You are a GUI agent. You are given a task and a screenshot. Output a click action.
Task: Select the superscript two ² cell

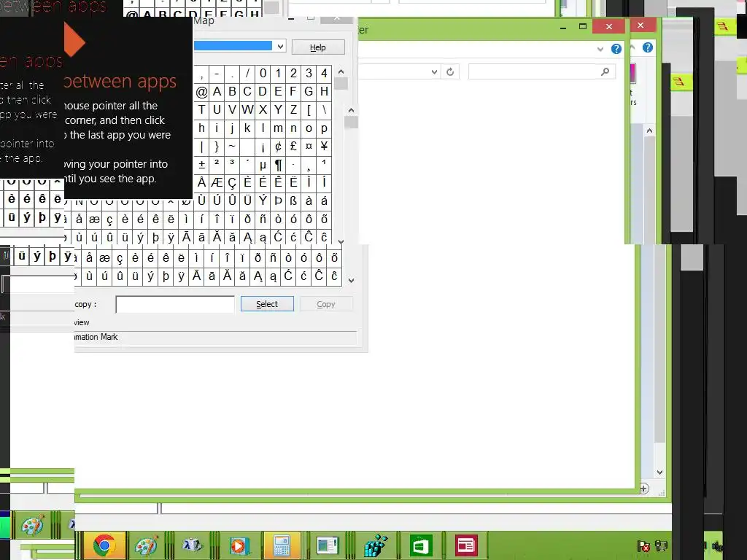(217, 164)
